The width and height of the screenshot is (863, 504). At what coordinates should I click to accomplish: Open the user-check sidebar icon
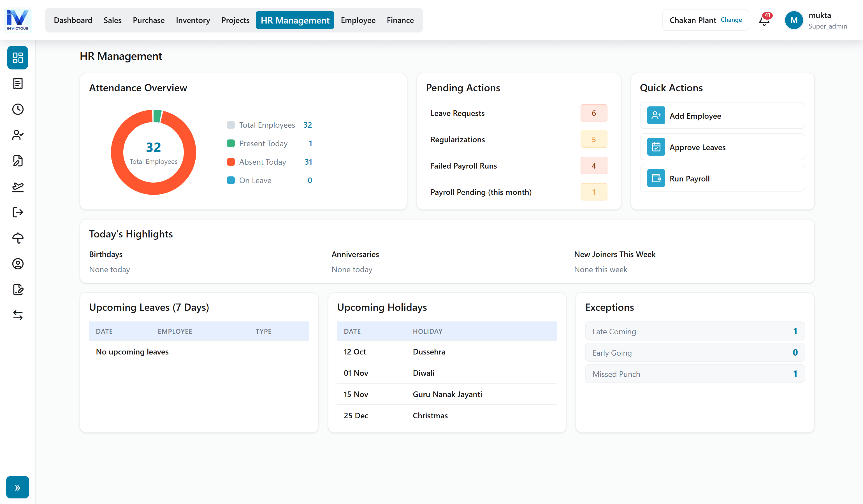click(x=18, y=135)
